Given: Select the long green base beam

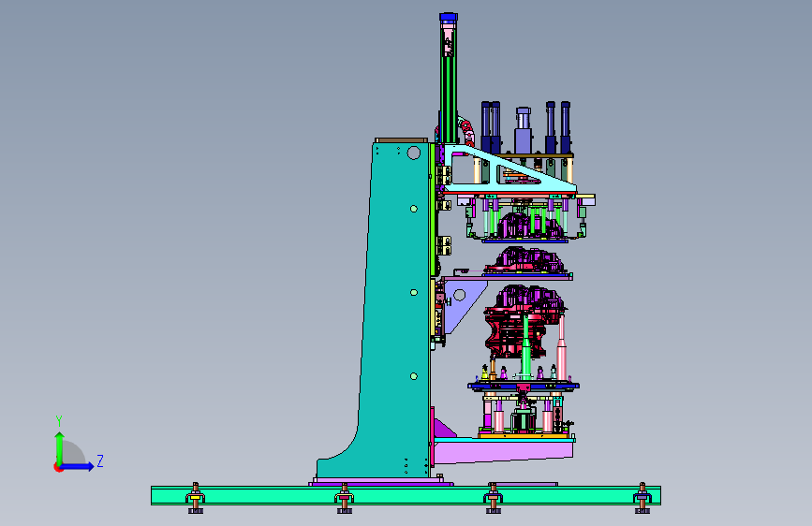Looking at the screenshot, I should point(406,495).
